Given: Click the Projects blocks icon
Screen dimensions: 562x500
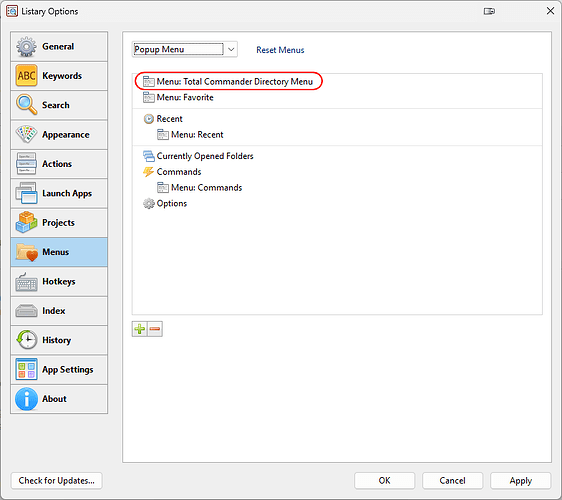Looking at the screenshot, I should (x=26, y=223).
